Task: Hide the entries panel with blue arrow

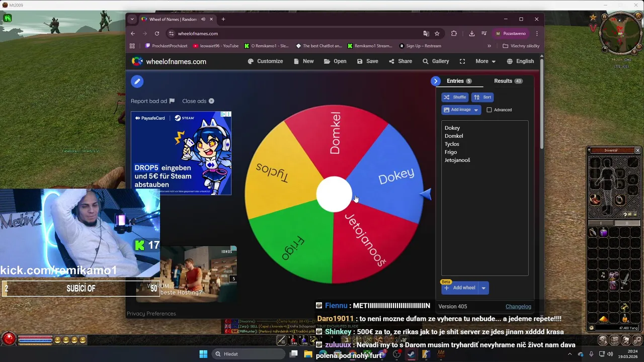Action: [x=436, y=81]
